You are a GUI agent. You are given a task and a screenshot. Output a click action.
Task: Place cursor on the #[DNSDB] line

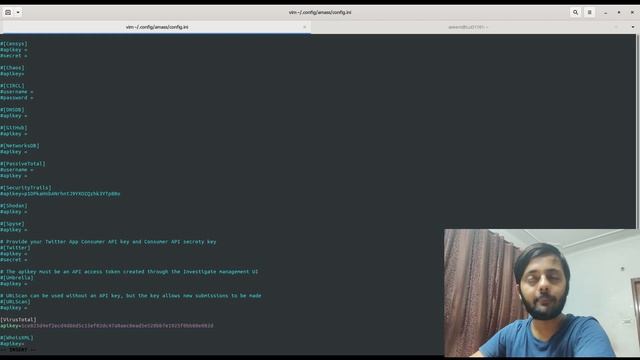pos(12,110)
